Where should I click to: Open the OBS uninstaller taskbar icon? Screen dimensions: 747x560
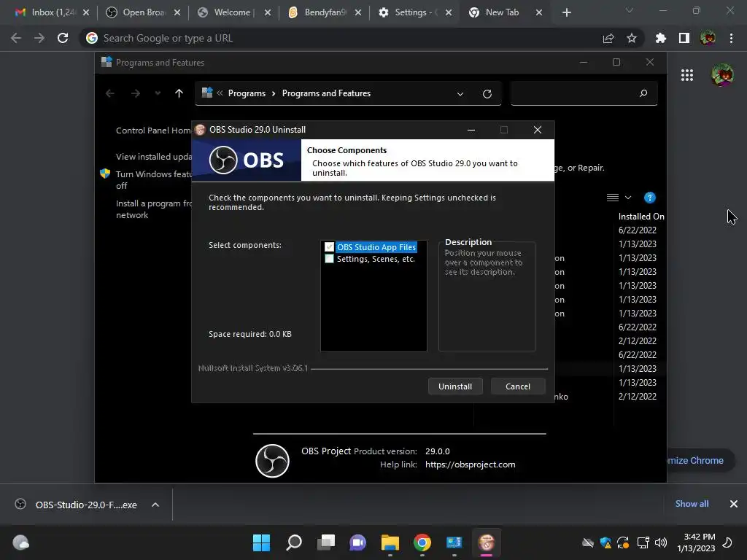tap(487, 542)
